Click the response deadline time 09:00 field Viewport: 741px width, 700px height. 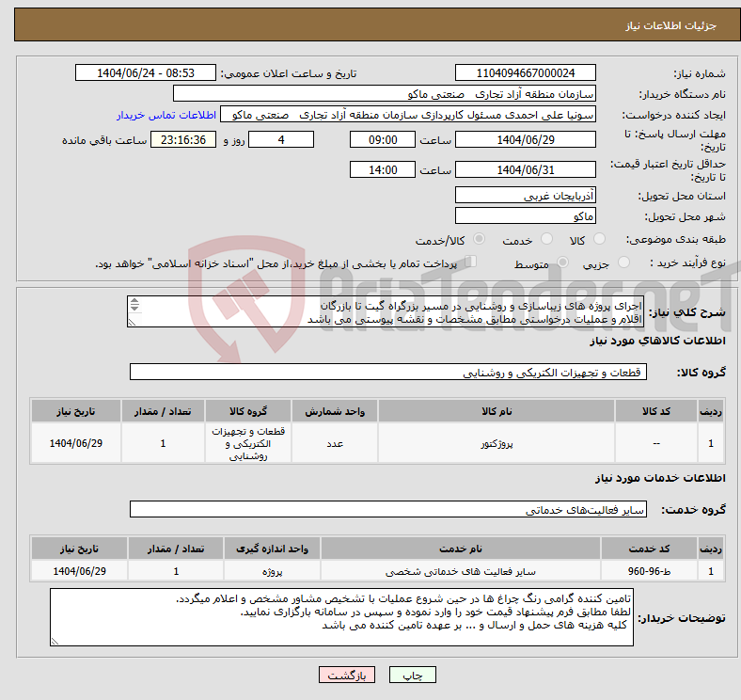click(383, 139)
